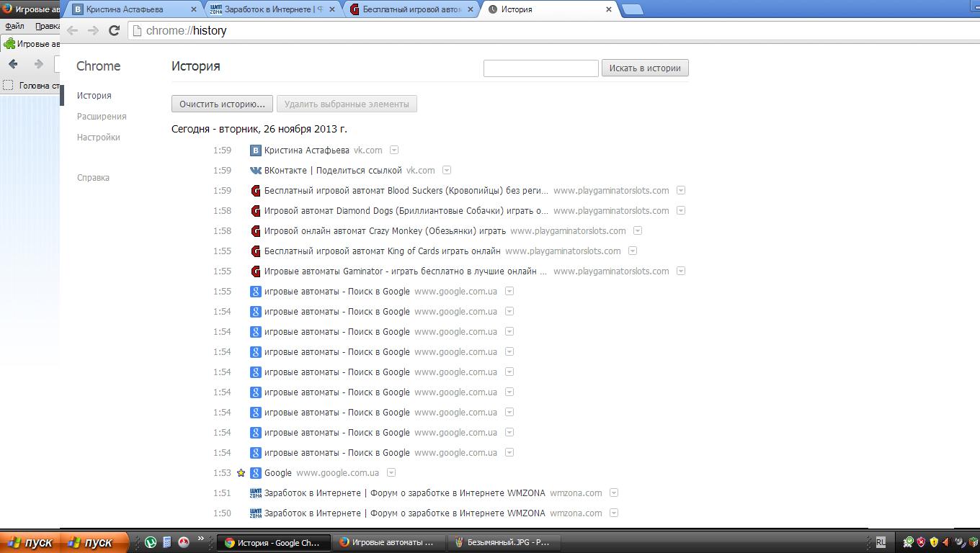Open the dropdown arrow for the 1:55 Google search entry

(509, 291)
